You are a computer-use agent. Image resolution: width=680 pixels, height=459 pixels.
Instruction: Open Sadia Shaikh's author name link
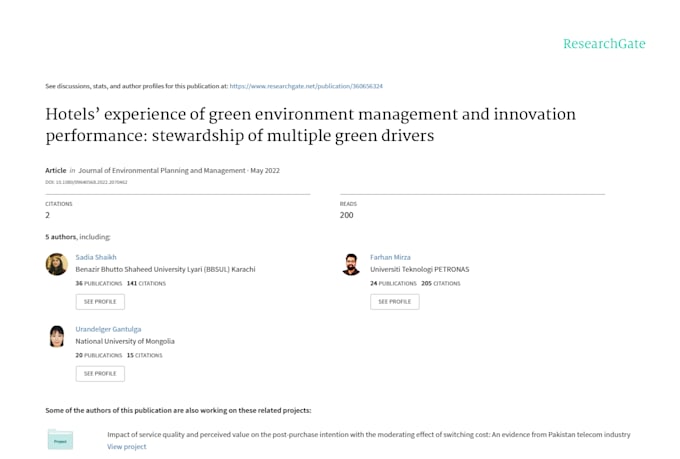pos(96,257)
